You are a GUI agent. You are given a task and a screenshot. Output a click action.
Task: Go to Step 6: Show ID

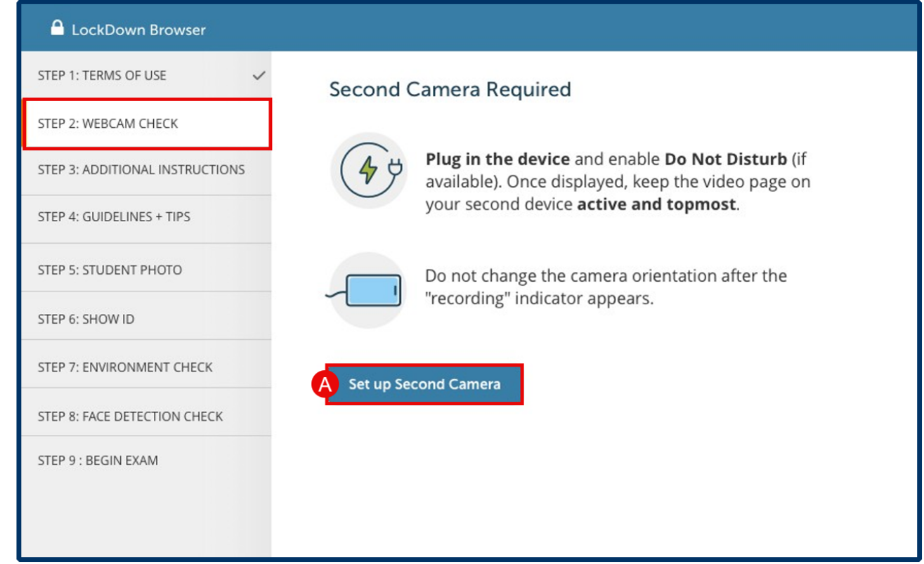pos(146,317)
